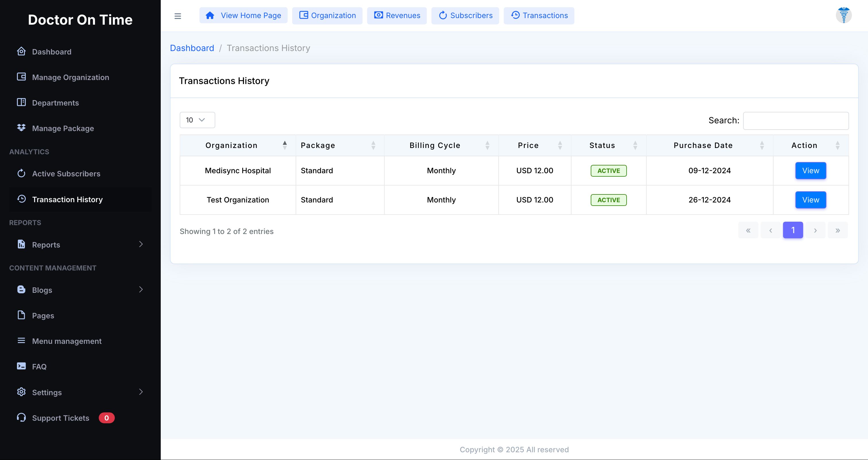The width and height of the screenshot is (868, 460).
Task: Expand the Settings submenu chevron
Action: coord(141,392)
